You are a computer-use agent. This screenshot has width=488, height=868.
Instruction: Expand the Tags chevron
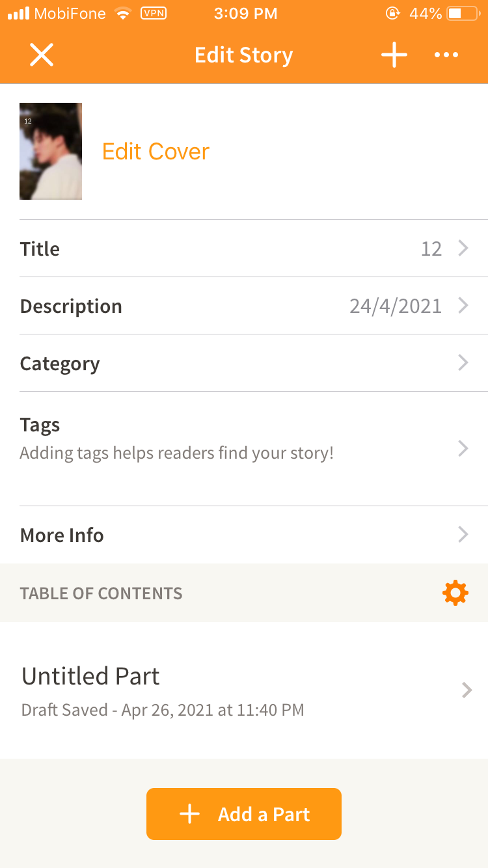pyautogui.click(x=463, y=448)
